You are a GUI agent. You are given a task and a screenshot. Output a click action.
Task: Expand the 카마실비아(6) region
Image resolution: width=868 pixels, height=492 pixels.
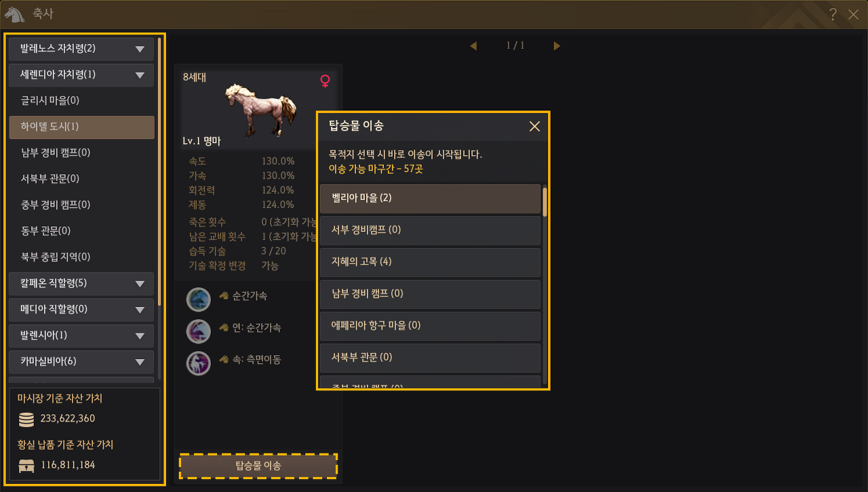tap(81, 362)
